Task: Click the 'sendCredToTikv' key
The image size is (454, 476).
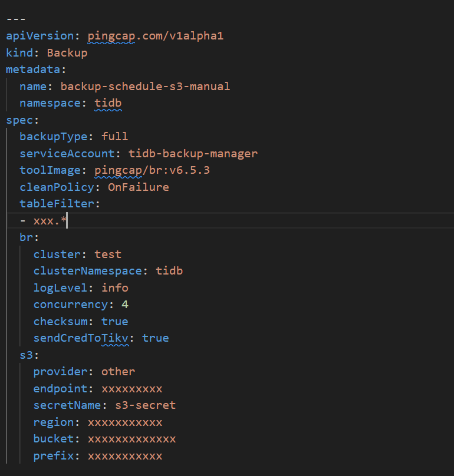Action: pos(81,338)
